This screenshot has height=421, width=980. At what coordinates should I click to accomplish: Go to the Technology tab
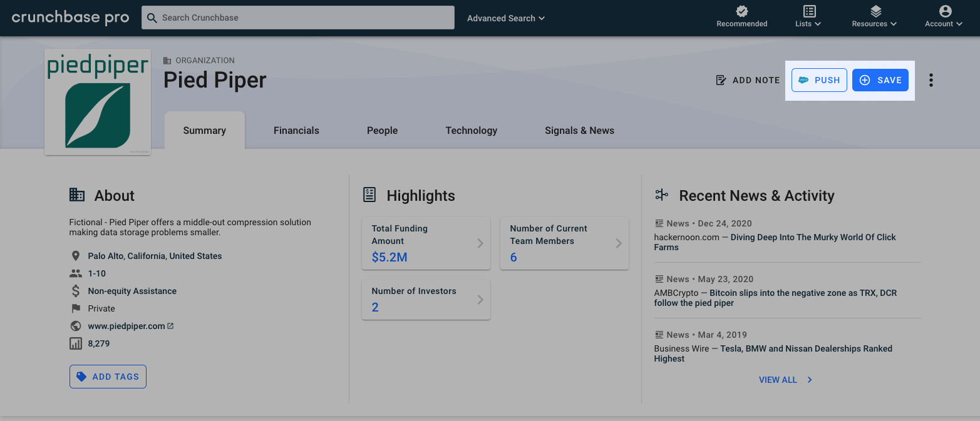[472, 130]
